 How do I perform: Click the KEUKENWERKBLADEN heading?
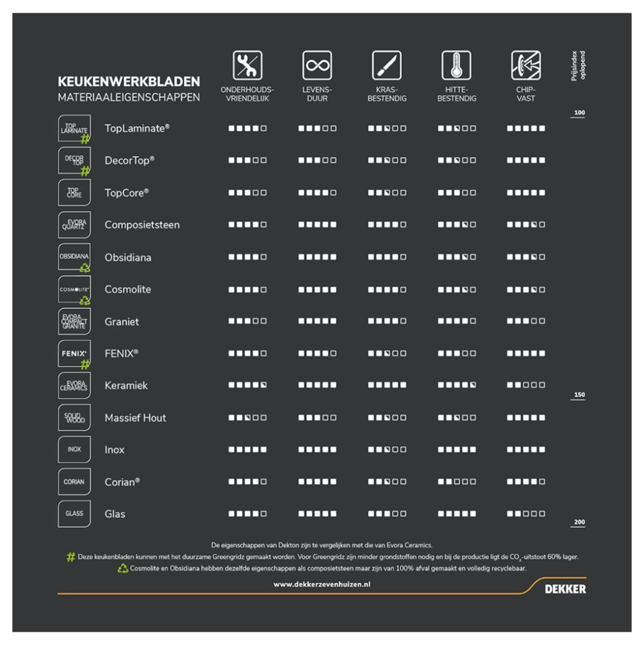point(129,81)
